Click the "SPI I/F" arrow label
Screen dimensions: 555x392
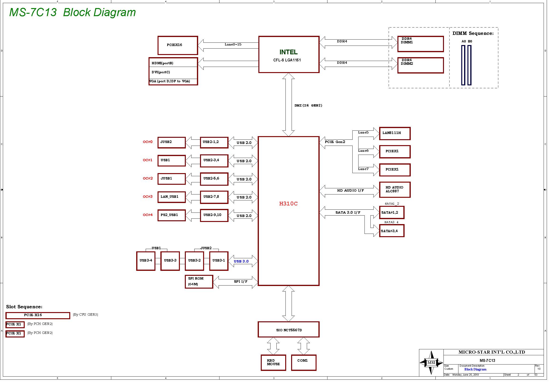tap(241, 282)
